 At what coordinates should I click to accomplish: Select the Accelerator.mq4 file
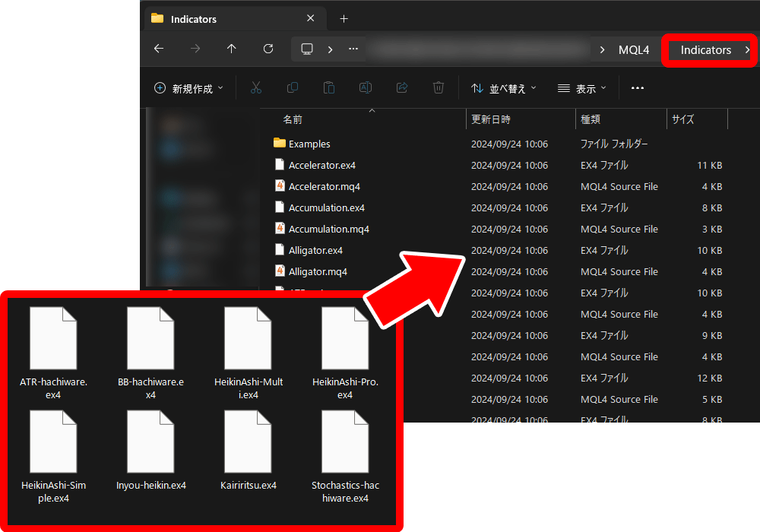click(x=324, y=186)
